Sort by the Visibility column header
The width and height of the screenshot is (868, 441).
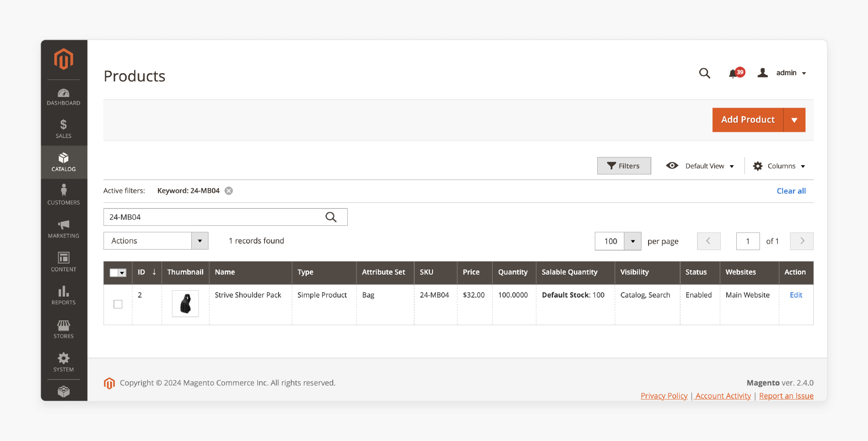[x=647, y=272]
